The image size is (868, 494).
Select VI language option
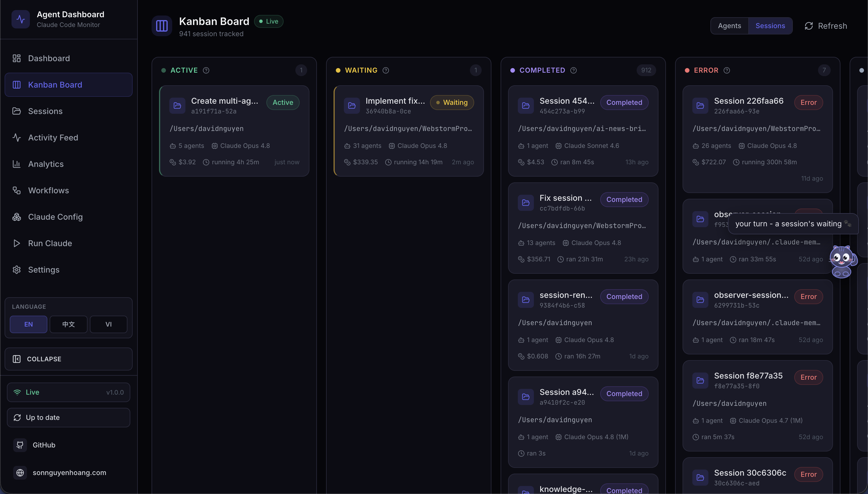point(108,324)
